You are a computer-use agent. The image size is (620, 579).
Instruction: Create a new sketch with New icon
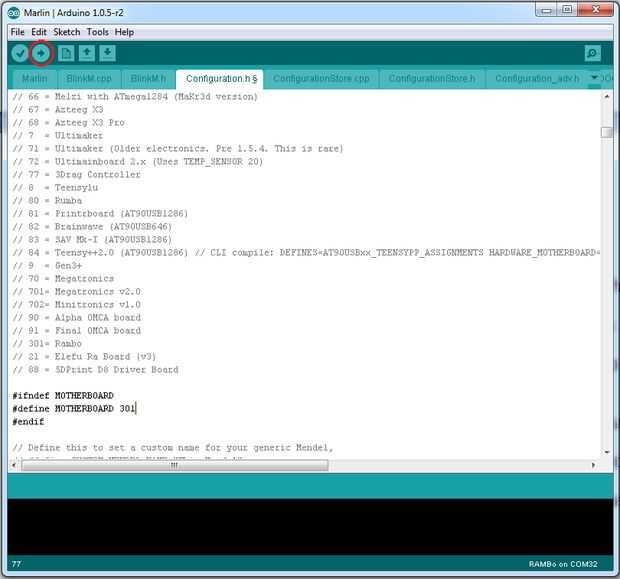point(66,53)
